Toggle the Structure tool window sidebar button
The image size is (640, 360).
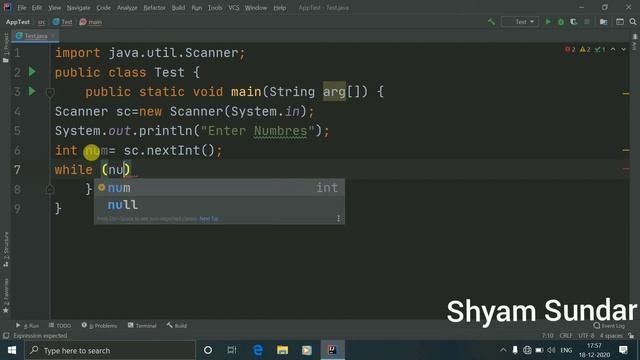pyautogui.click(x=6, y=249)
